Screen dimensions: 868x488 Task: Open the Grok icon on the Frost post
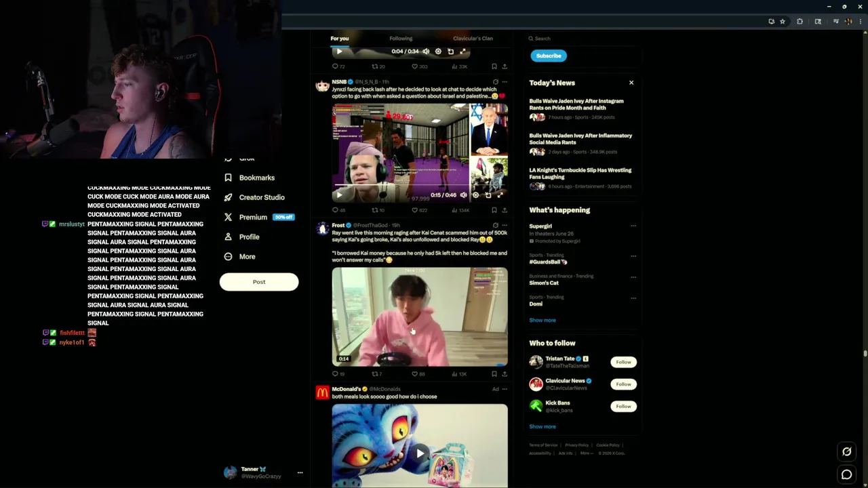click(495, 226)
